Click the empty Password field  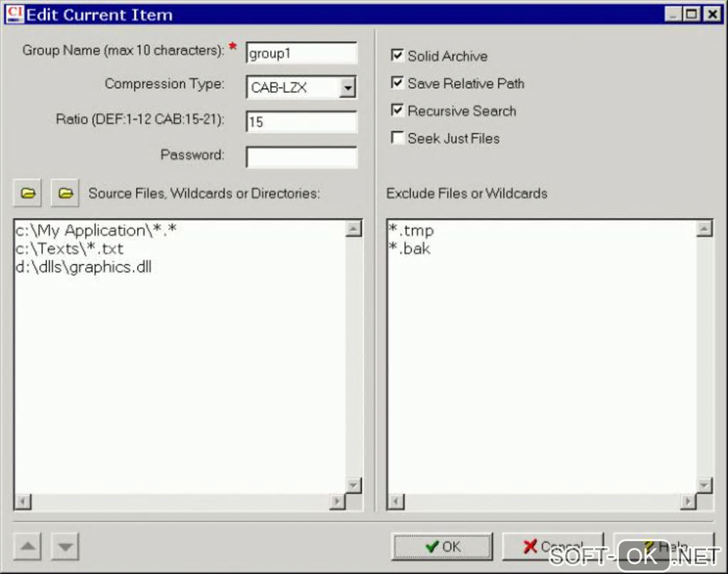pos(301,158)
